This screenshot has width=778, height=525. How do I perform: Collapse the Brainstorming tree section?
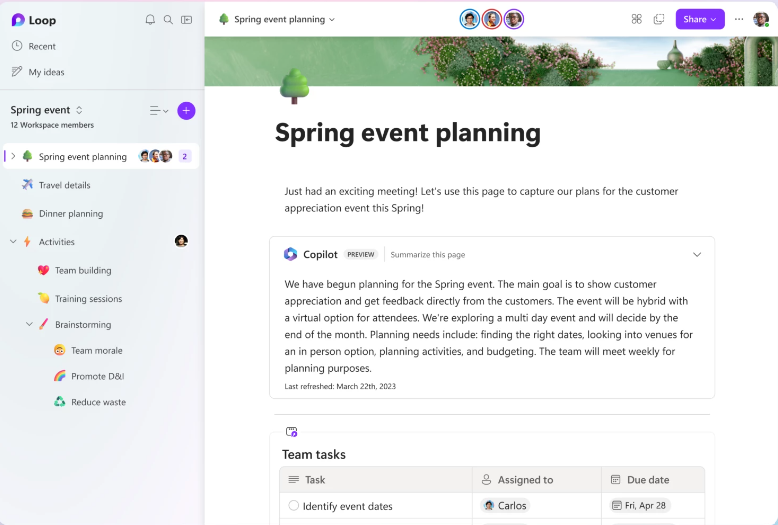[x=30, y=324]
